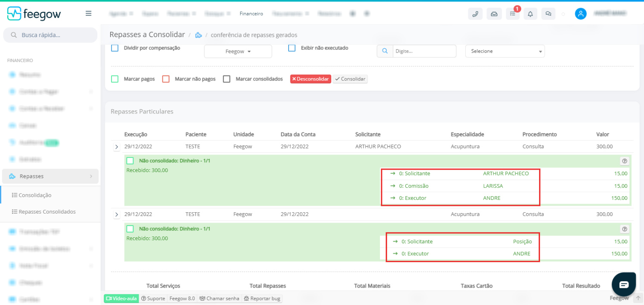644x305 pixels.
Task: Open Suporte from bottom bar
Action: click(153, 298)
